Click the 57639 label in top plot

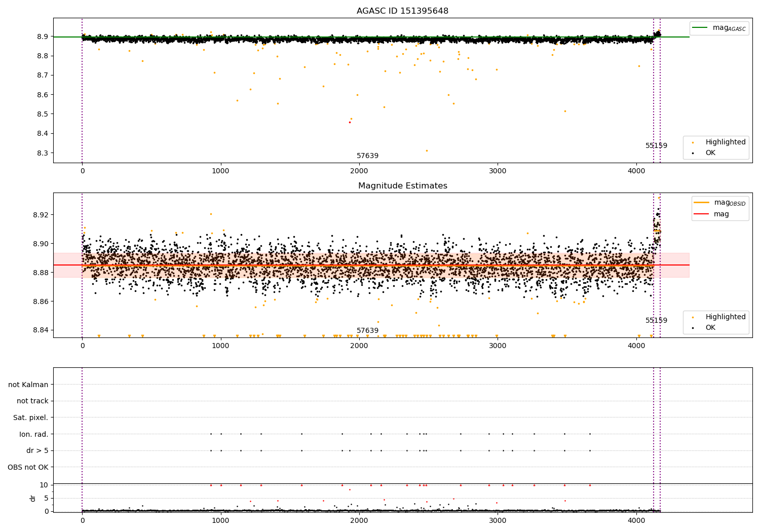pyautogui.click(x=367, y=156)
